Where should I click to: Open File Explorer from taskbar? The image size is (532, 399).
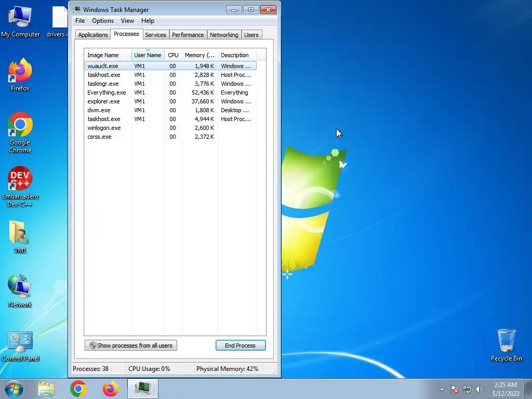tap(46, 389)
